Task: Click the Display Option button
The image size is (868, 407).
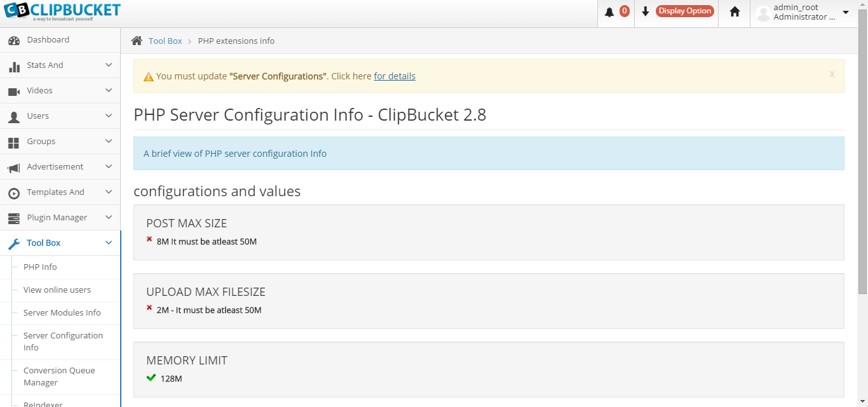Action: (685, 11)
